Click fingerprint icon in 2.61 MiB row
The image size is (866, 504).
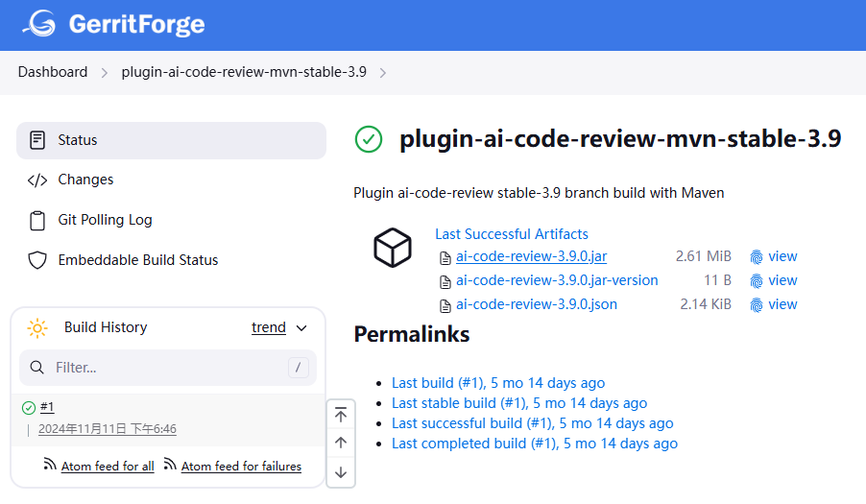757,257
